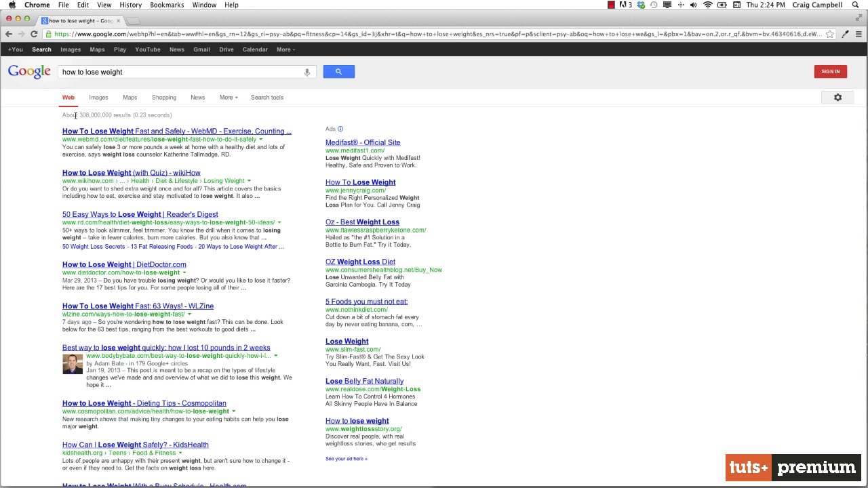Screen dimensions: 868x488
Task: Open the Medifast Official Site ad
Action: point(363,142)
